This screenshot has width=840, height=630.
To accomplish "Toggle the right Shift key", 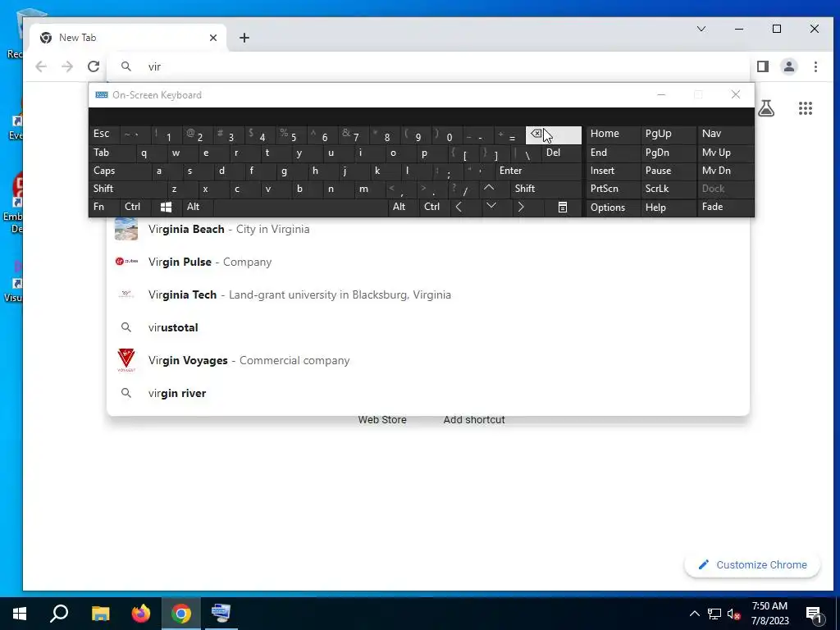I will [x=546, y=189].
